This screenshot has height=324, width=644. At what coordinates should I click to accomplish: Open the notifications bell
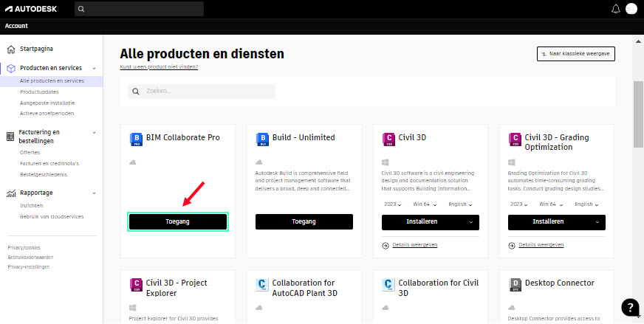pos(616,9)
